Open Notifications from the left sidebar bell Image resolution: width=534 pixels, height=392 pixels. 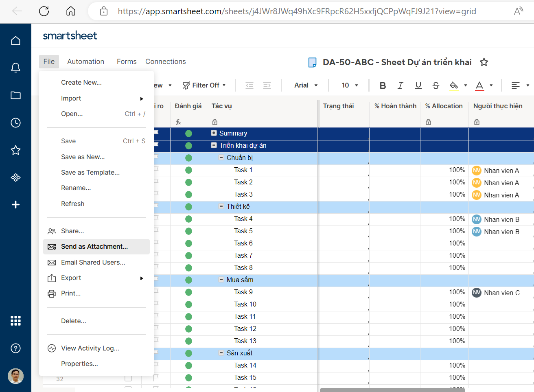(15, 68)
